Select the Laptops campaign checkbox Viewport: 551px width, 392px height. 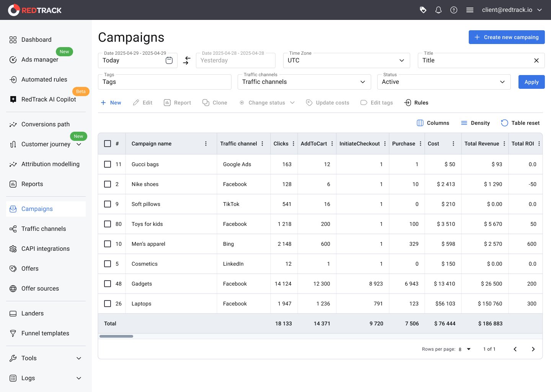click(x=108, y=304)
